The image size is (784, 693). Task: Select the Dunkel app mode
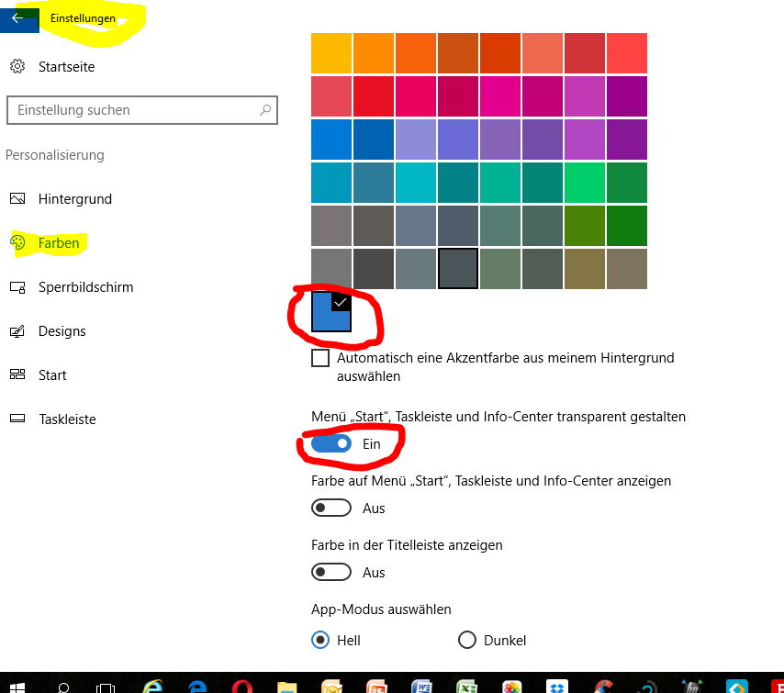pos(467,640)
